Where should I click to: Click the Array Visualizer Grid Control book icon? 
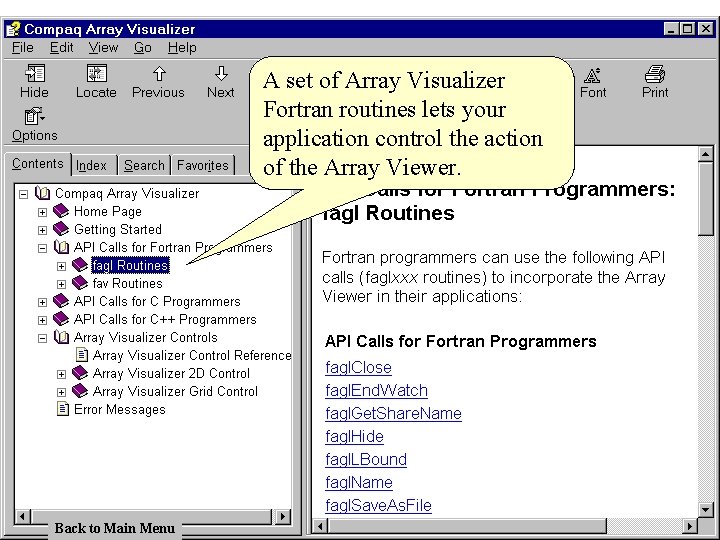[x=80, y=391]
